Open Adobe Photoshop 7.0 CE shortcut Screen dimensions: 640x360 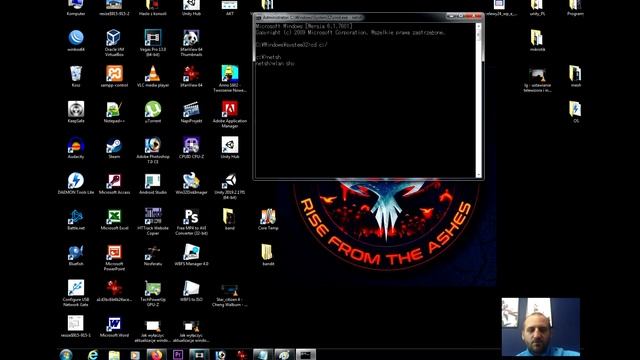click(153, 150)
